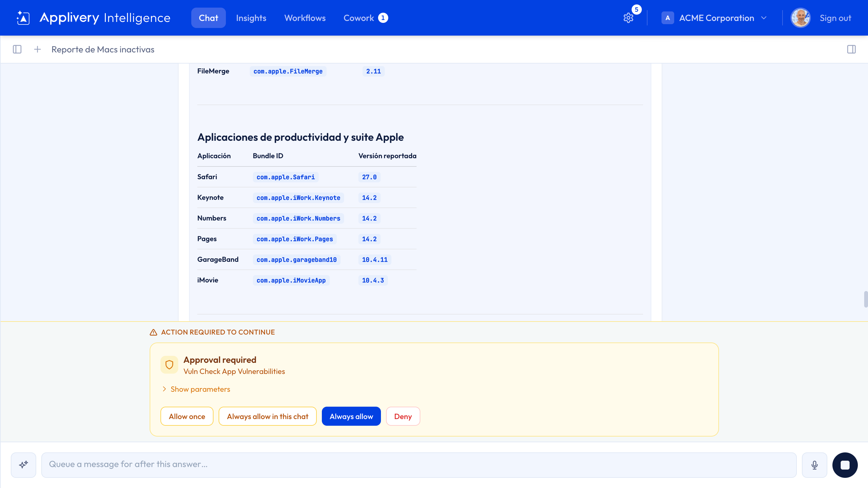Click the queue message input field
This screenshot has height=488, width=868.
point(419,465)
